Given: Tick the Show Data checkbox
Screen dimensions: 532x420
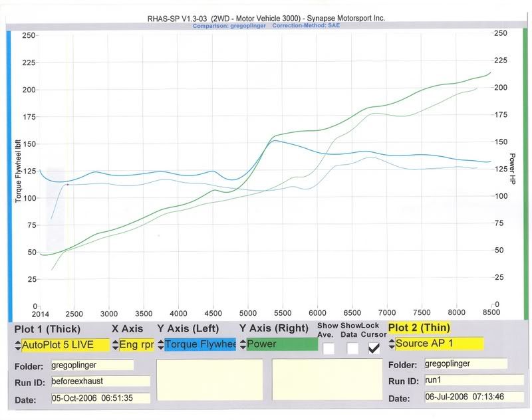Looking at the screenshot, I should pos(352,347).
